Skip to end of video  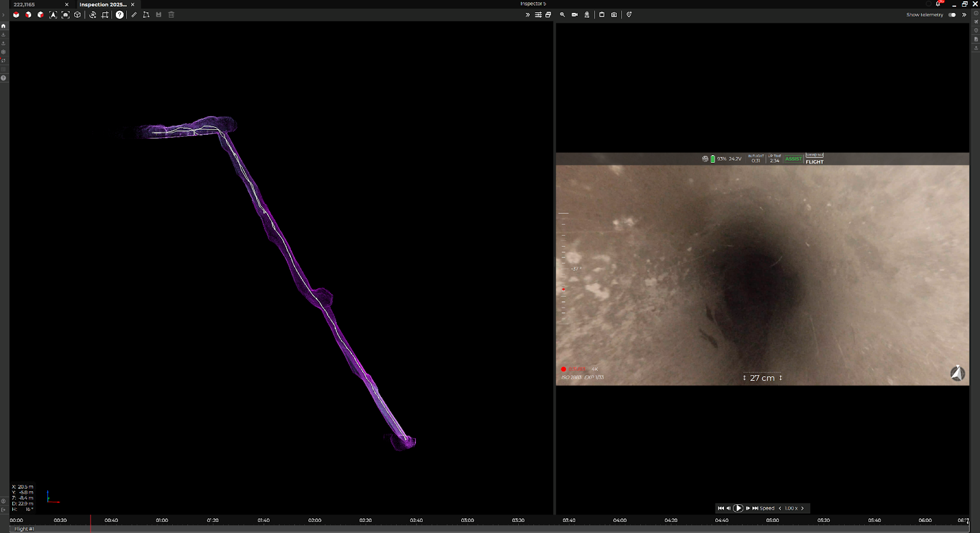coord(755,508)
